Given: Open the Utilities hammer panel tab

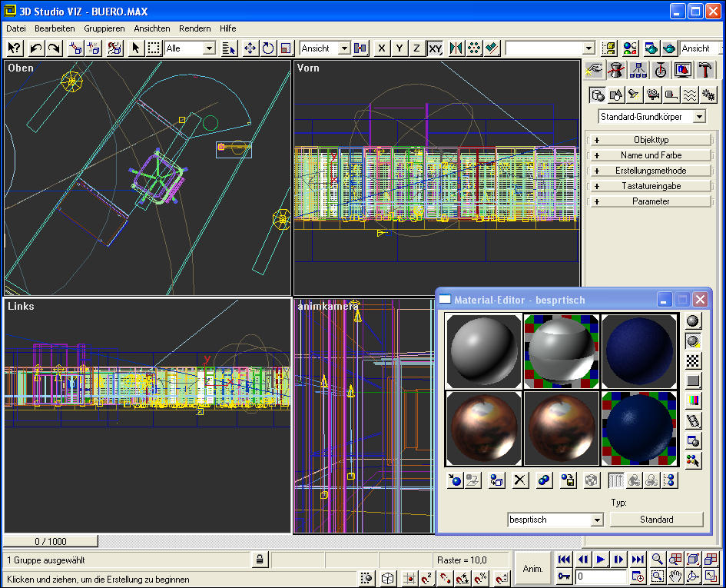Looking at the screenshot, I should [705, 71].
